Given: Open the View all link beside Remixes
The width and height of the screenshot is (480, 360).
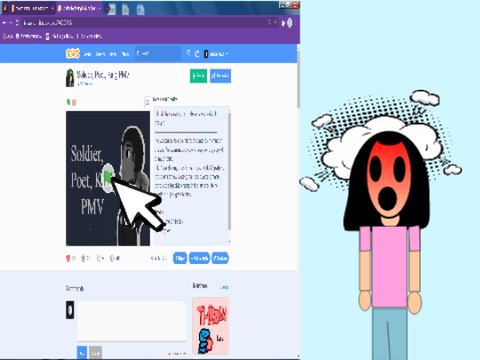Looking at the screenshot, I should click(224, 287).
